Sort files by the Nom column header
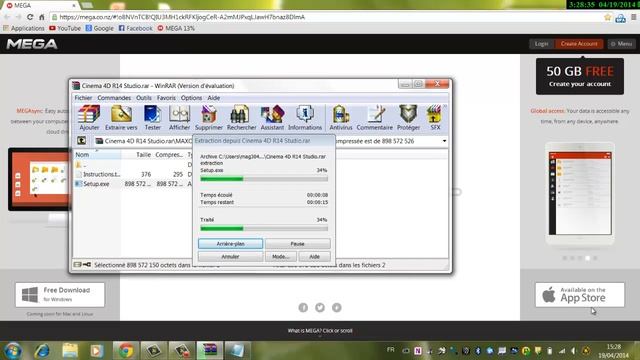Viewport: 640px width, 360px height. 97,155
